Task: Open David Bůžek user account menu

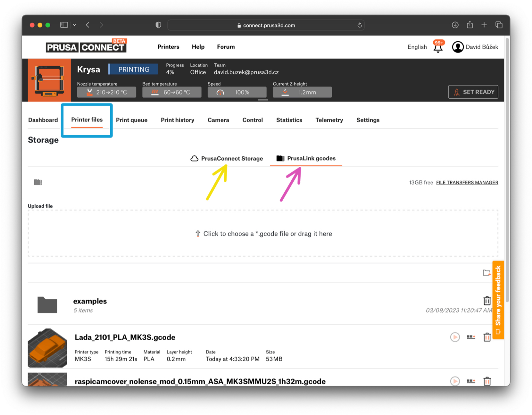Action: 475,47
